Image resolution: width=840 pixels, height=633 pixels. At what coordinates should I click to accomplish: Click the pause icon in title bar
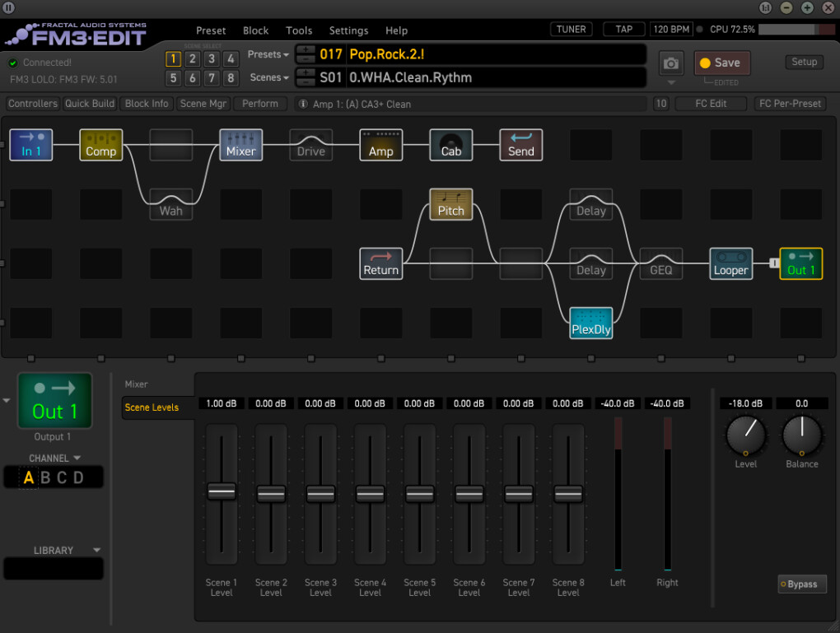pos(8,7)
